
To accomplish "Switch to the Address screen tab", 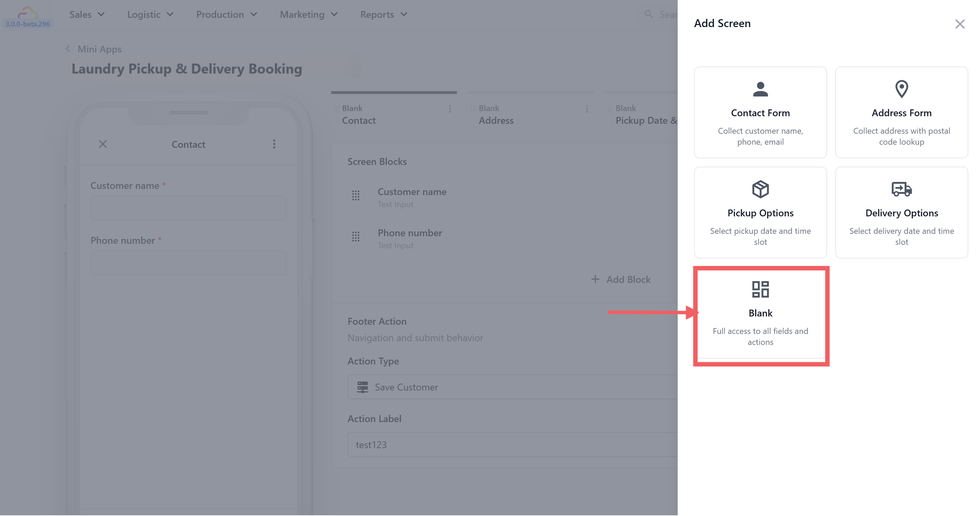I will pyautogui.click(x=496, y=120).
